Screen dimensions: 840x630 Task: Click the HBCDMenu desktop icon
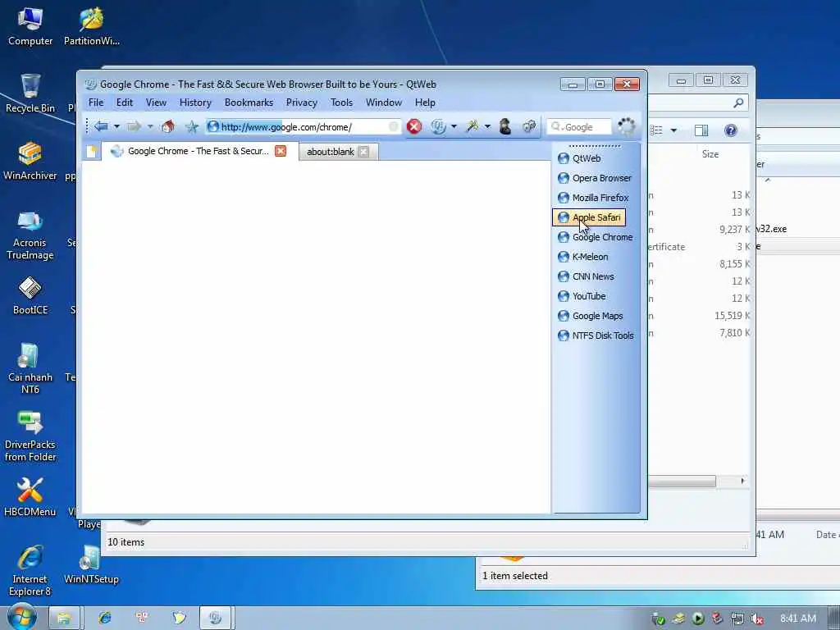tap(30, 497)
